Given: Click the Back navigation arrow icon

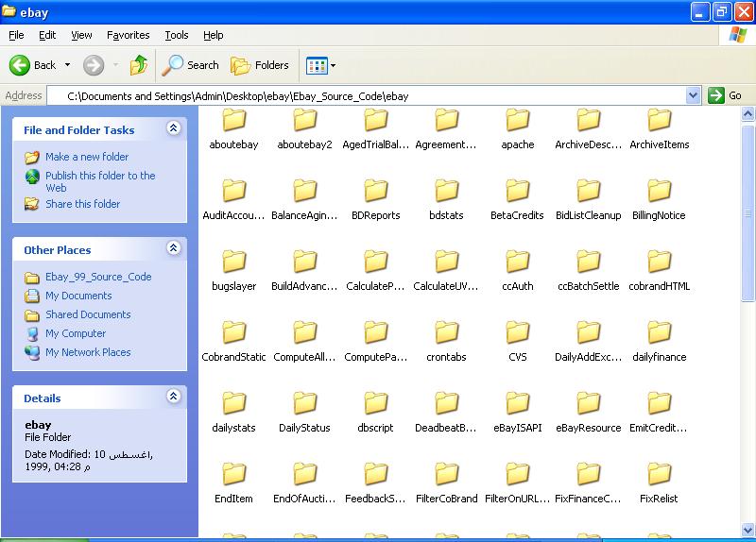Looking at the screenshot, I should click(21, 65).
